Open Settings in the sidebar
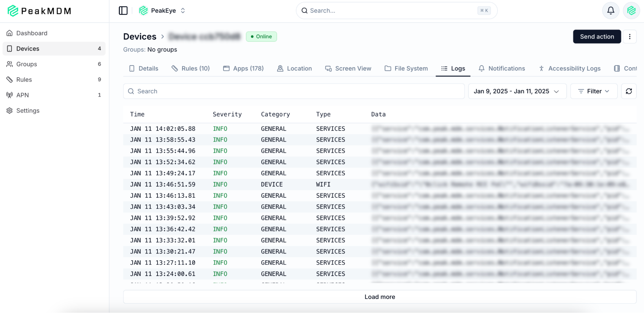644x313 pixels. point(28,110)
